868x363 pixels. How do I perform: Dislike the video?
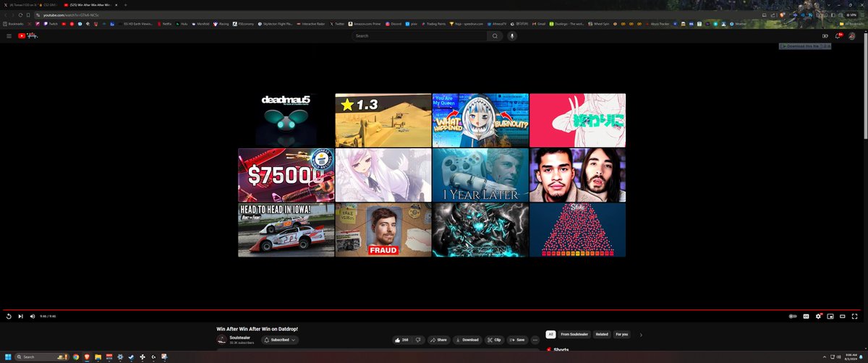tap(417, 339)
